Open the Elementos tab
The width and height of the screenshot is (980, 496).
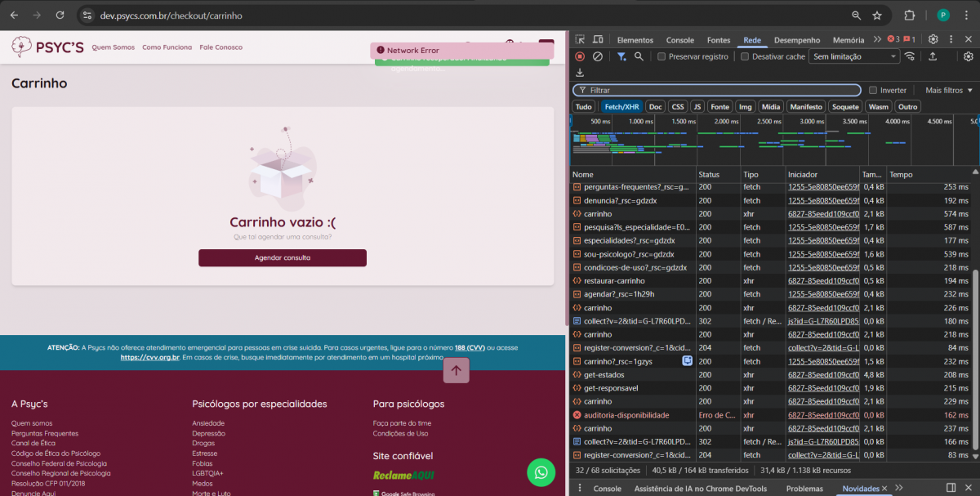pos(635,40)
